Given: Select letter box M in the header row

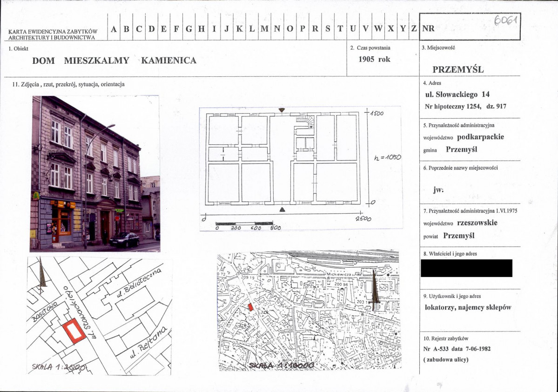Looking at the screenshot, I should 264,28.
